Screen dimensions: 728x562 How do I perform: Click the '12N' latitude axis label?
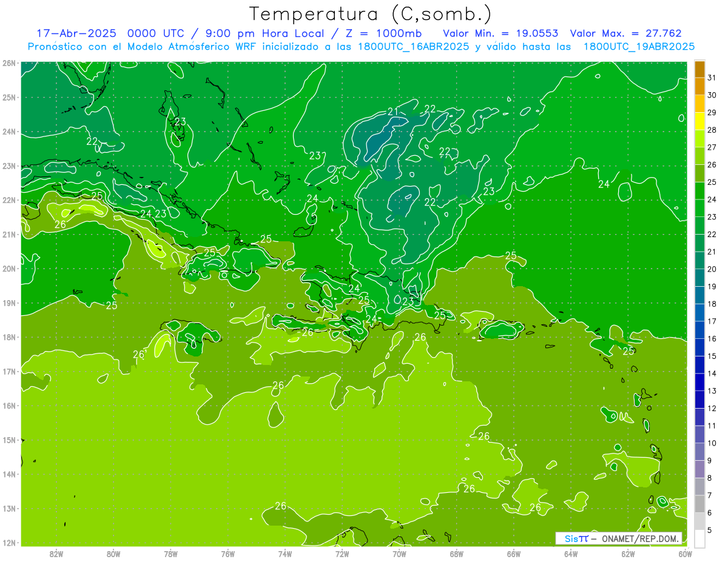point(9,543)
